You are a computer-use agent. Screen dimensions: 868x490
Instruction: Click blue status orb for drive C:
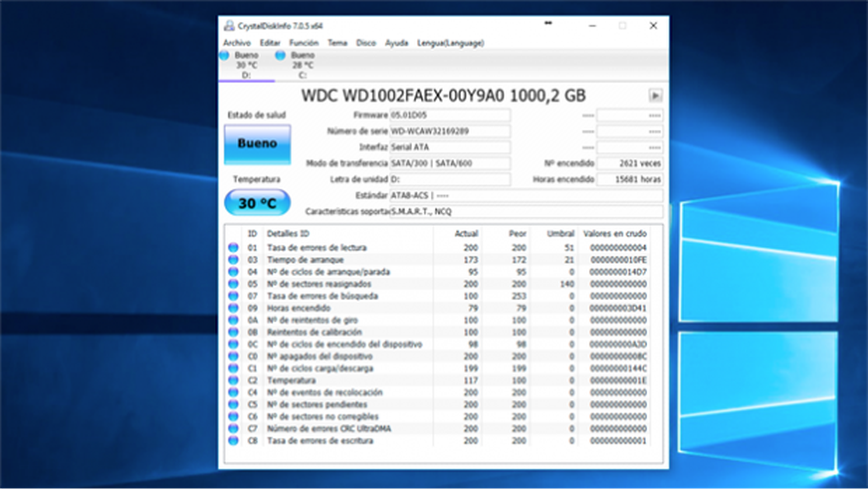pyautogui.click(x=280, y=56)
